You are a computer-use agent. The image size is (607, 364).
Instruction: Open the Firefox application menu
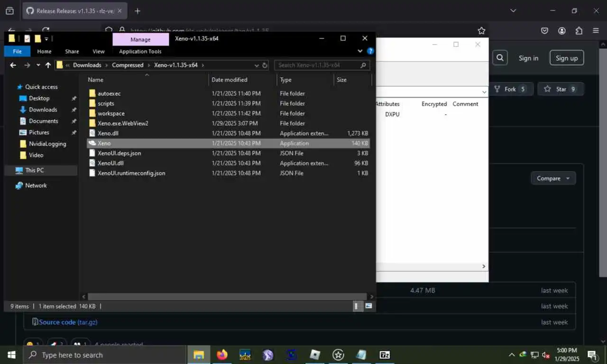pos(596,30)
